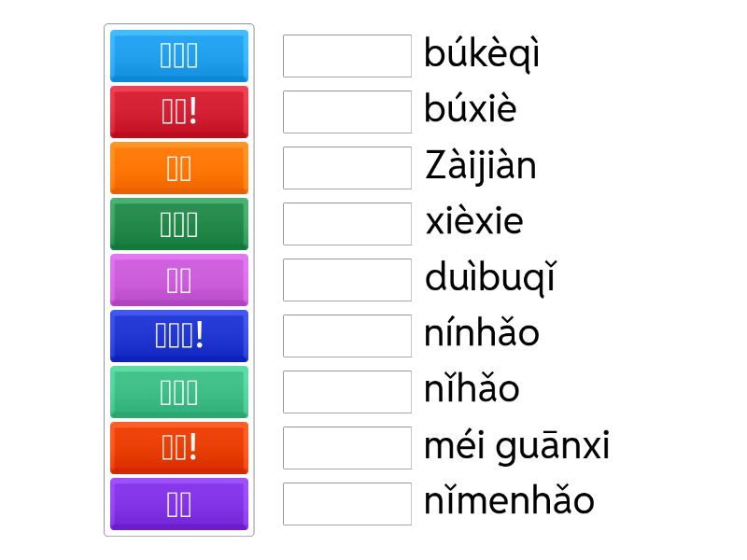Viewport: 747px width, 560px height.
Task: Select the red-orange answer tile
Action: [x=178, y=448]
